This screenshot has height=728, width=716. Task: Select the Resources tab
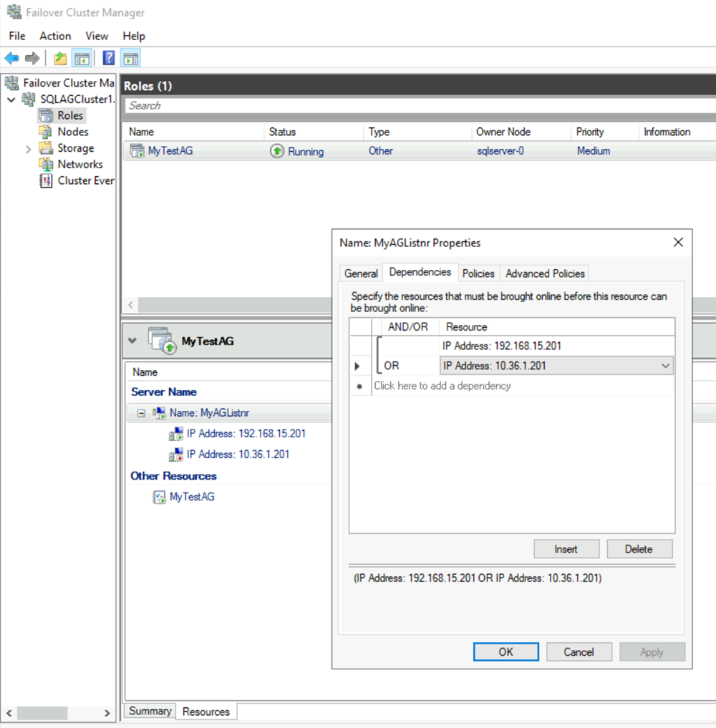pos(206,712)
